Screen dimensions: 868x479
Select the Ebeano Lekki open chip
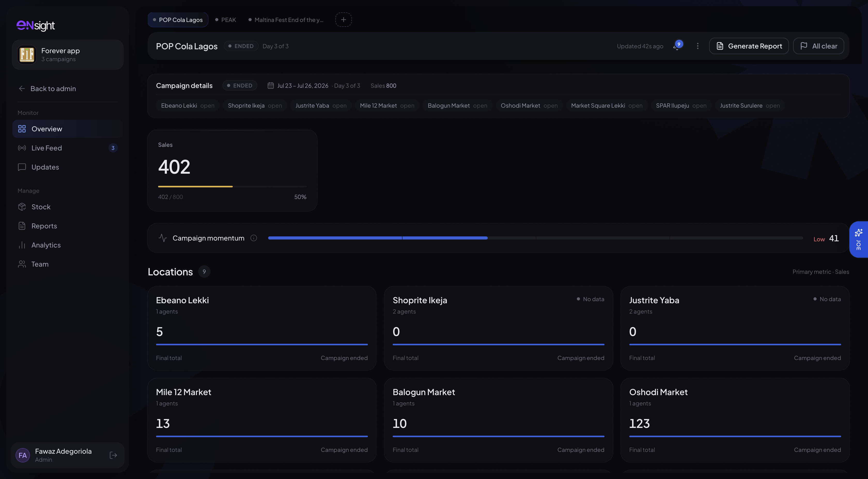[x=188, y=106]
